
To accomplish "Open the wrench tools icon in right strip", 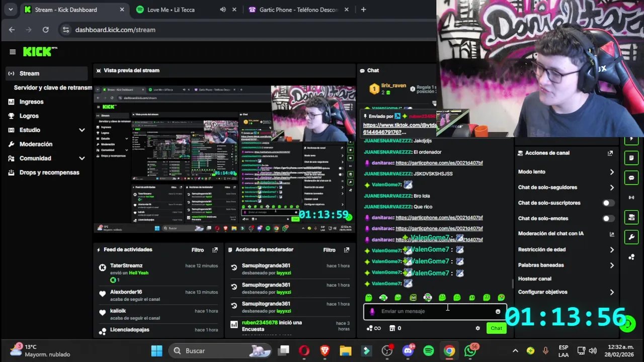I will 631,237.
